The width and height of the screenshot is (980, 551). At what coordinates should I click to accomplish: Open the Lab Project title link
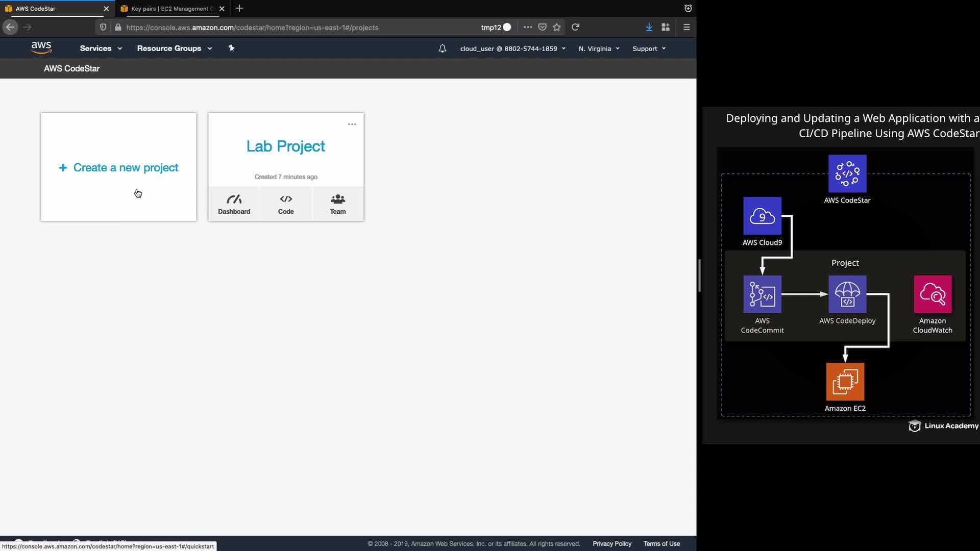click(x=285, y=146)
